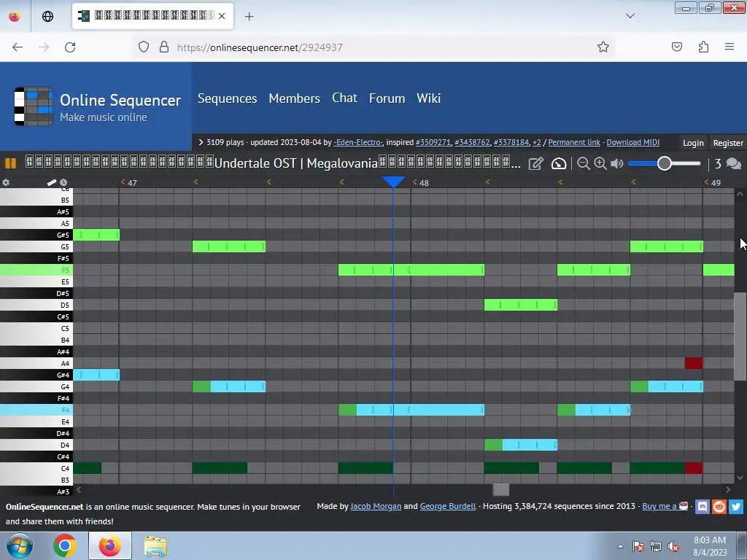Click the horizontal scrollbar thumb
Viewport: 747px width, 560px height.
click(500, 489)
